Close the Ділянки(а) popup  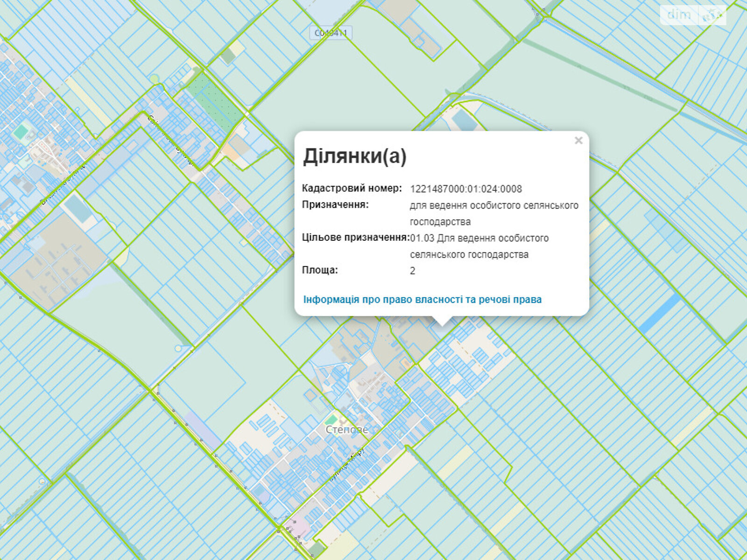coord(578,140)
